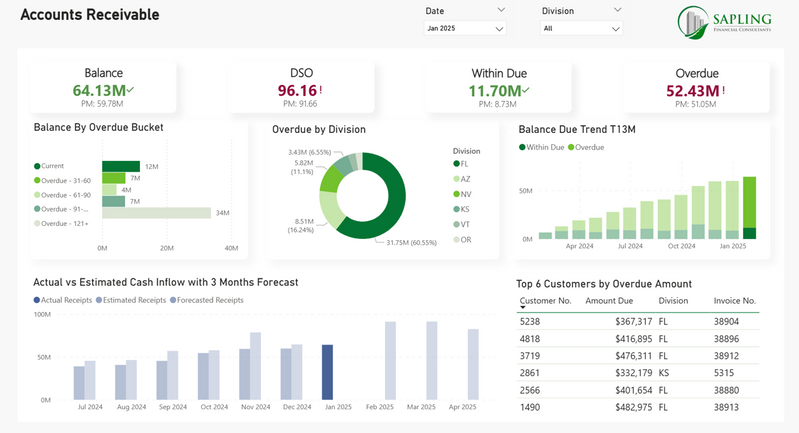Sort table by Invoice No. column header

[x=734, y=300]
